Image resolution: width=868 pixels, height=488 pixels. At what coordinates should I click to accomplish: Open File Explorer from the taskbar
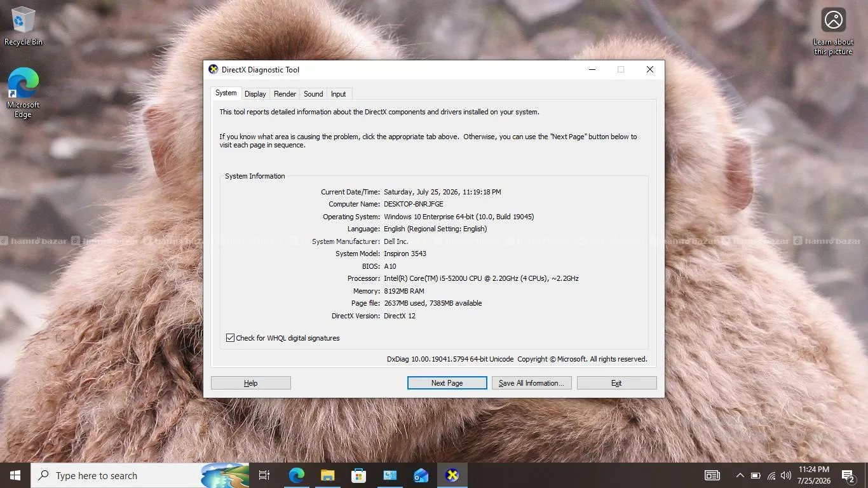pos(327,475)
